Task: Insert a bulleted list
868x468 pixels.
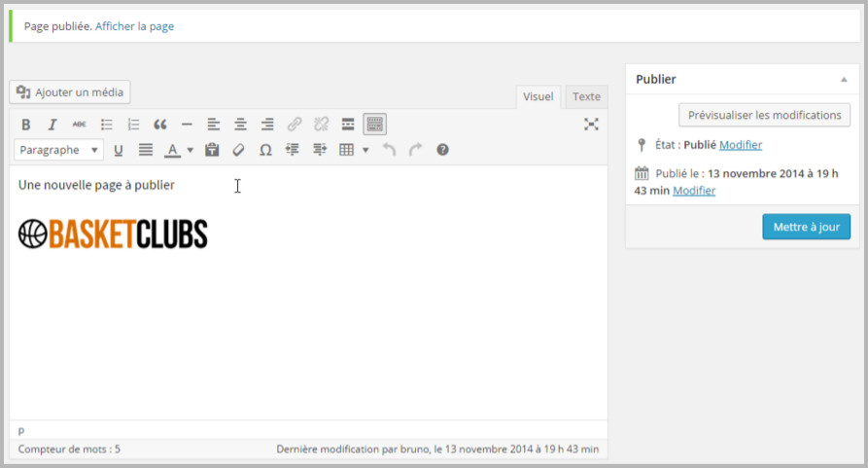Action: point(106,125)
